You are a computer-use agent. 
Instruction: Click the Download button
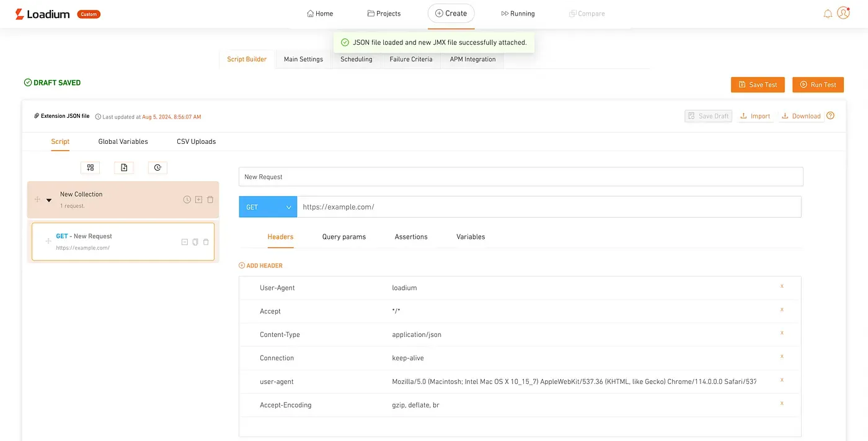point(801,116)
